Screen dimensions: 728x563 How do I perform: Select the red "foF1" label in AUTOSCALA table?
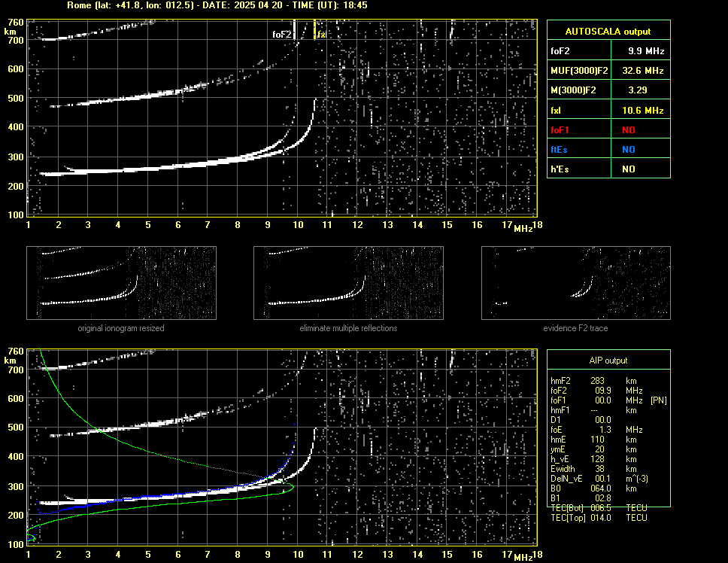tap(560, 130)
